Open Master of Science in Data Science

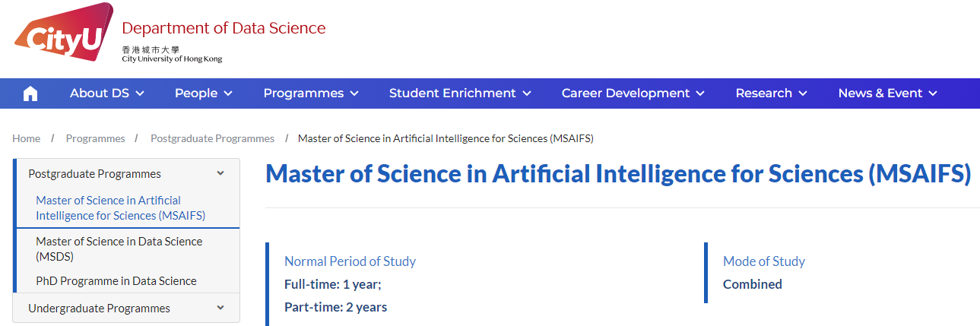(x=119, y=248)
